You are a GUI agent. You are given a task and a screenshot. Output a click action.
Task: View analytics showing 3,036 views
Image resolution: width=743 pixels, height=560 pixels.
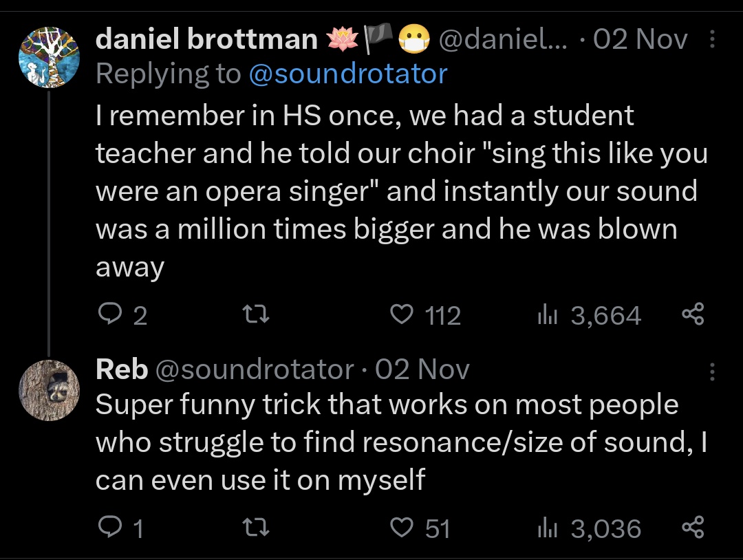click(548, 528)
